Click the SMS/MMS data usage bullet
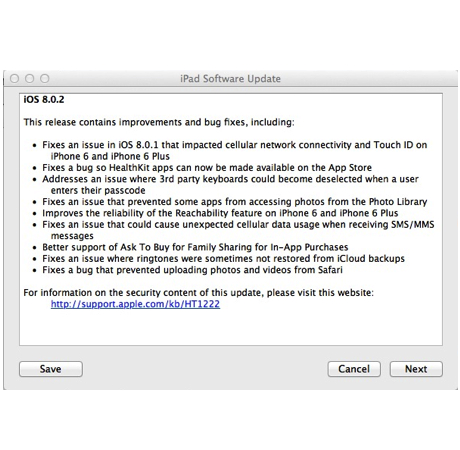460x450 pixels. (x=238, y=230)
